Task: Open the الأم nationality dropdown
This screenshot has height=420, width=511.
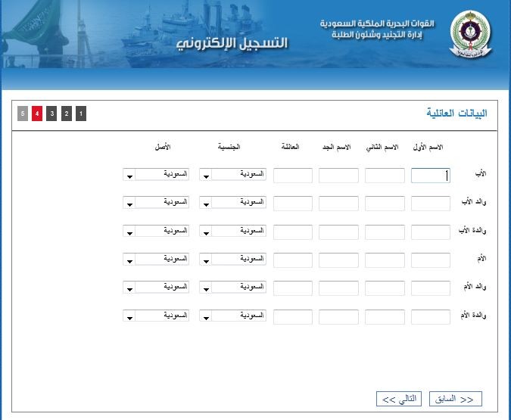Action: coord(232,259)
